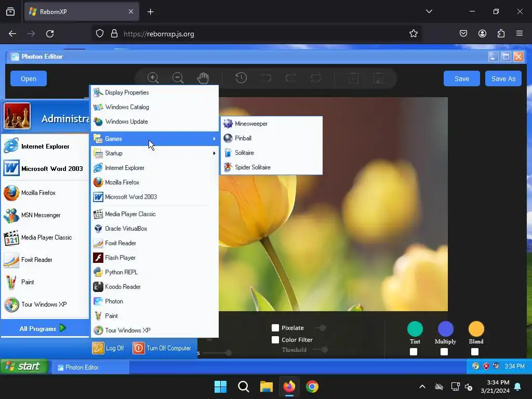
Task: Click the Administrator chess avatar picture
Action: [17, 116]
